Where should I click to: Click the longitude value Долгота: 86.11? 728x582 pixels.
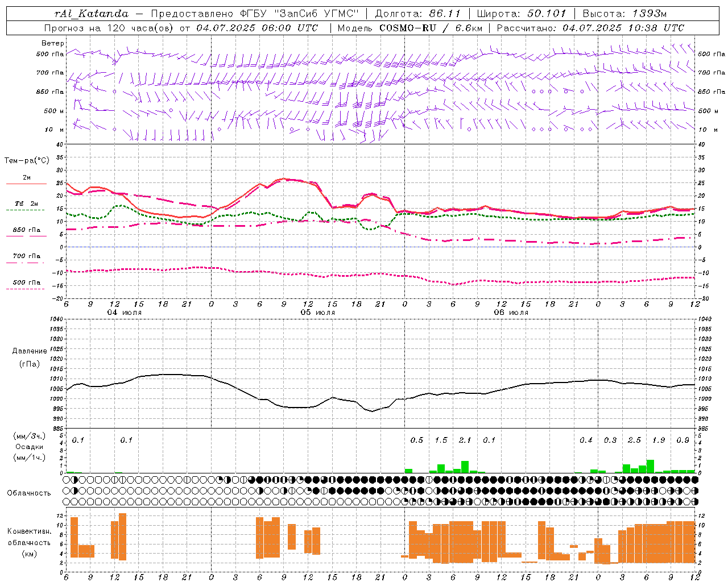418,13
